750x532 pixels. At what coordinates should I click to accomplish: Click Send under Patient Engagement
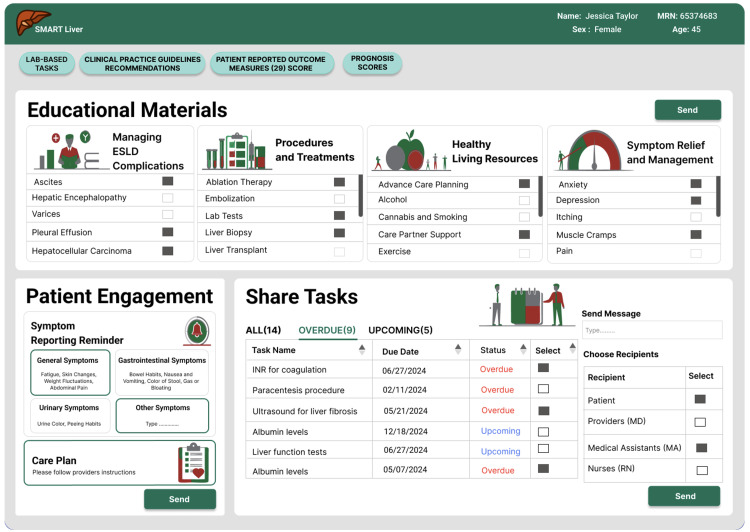(179, 499)
